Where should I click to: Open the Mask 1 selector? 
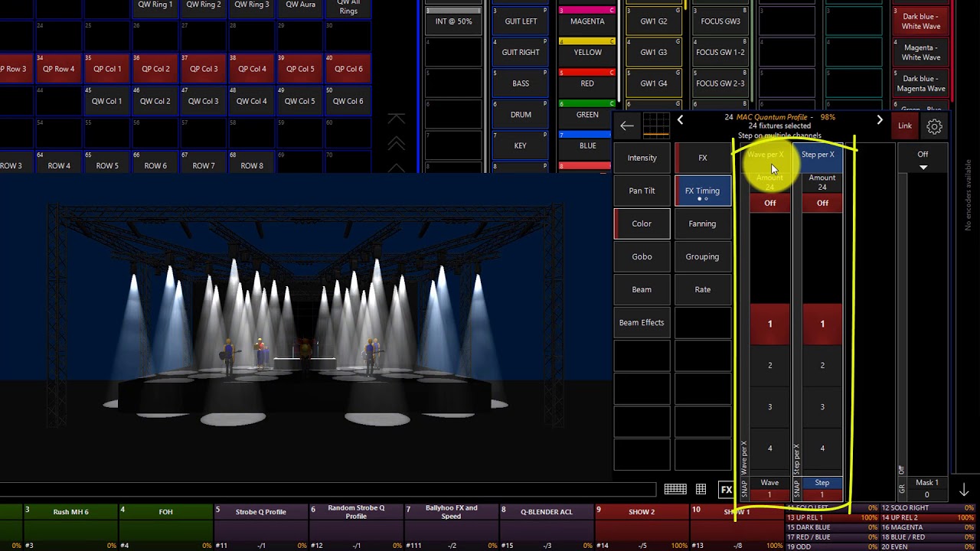click(x=927, y=488)
